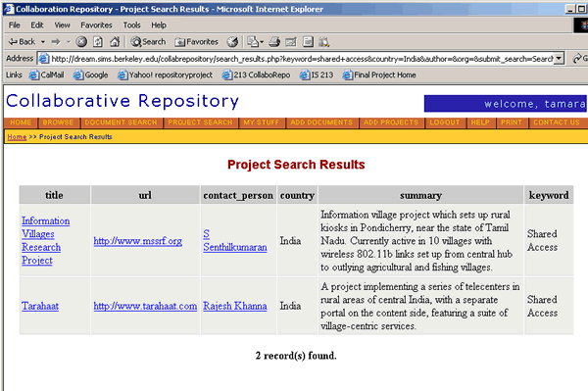Select DOCUMENT SEARCH in navigation bar
588x391 pixels.
[121, 122]
